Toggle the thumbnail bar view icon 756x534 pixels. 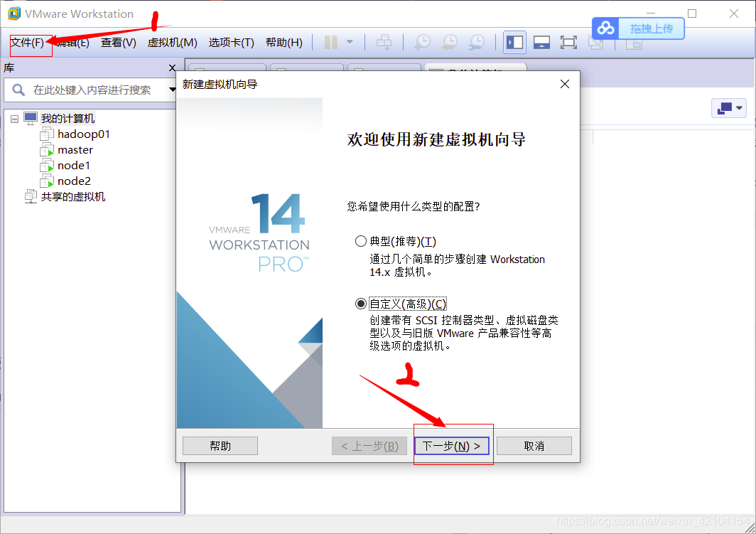click(541, 43)
